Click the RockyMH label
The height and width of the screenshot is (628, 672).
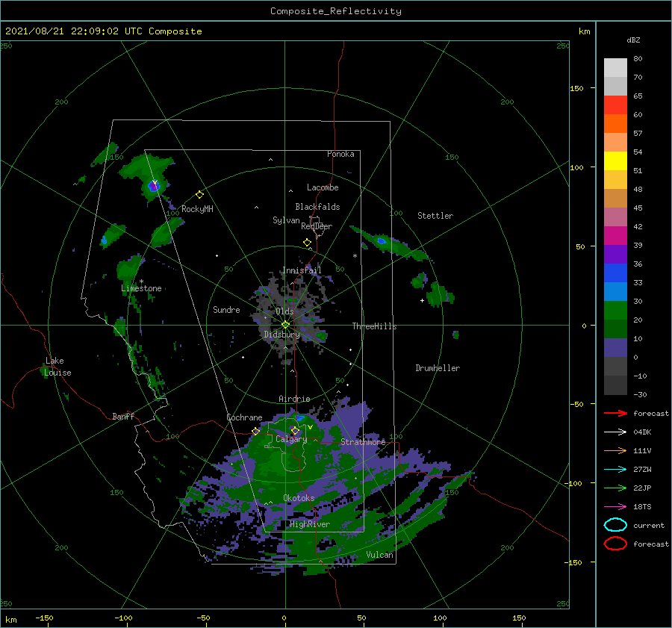[197, 209]
